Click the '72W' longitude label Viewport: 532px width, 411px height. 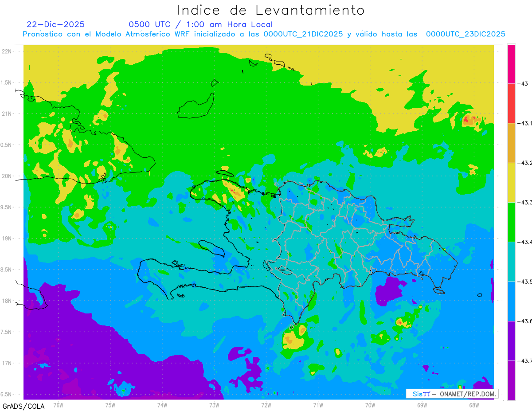(x=266, y=405)
